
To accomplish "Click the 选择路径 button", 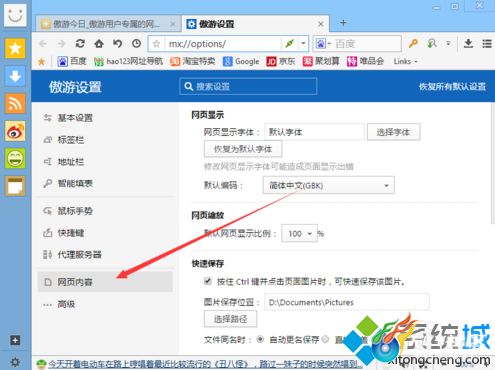I will (x=230, y=319).
